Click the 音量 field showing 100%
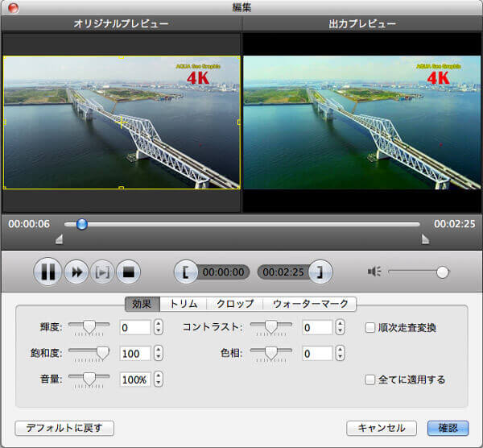Screen dimensions: 483x448 pos(135,380)
